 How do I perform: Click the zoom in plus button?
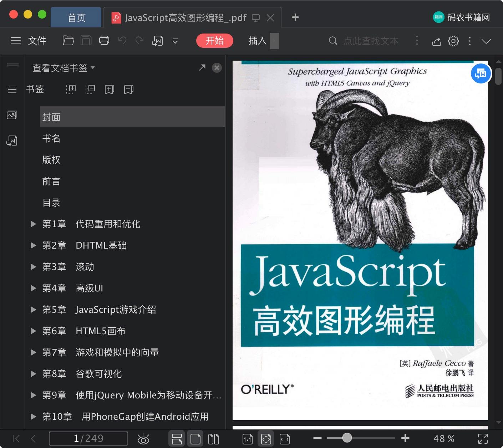pyautogui.click(x=405, y=438)
